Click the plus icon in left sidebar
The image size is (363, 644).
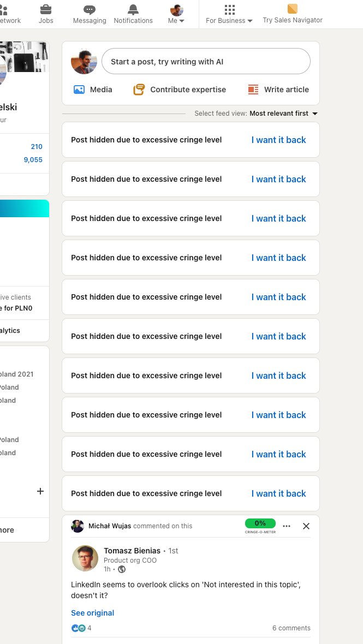click(40, 491)
